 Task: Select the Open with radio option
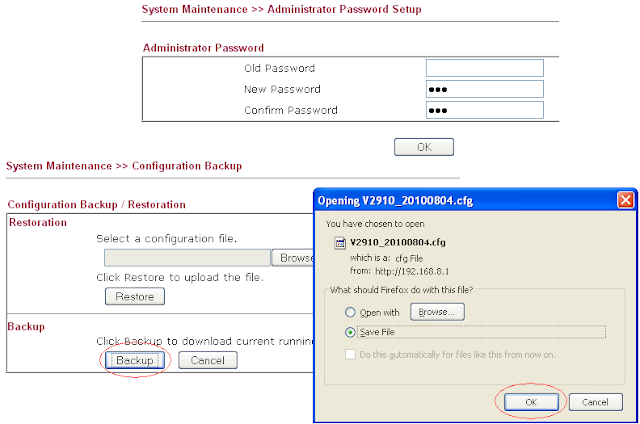(350, 313)
